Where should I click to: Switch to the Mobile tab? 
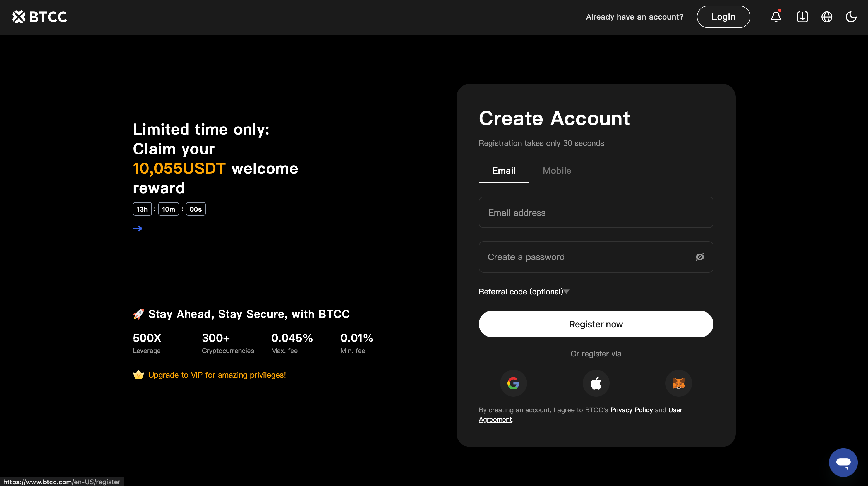pos(557,171)
